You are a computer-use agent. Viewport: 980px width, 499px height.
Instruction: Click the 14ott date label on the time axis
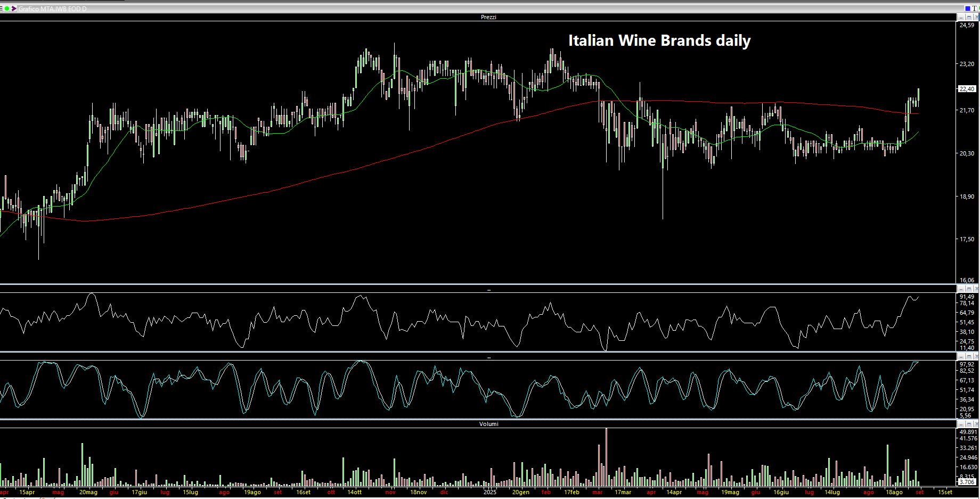click(354, 492)
